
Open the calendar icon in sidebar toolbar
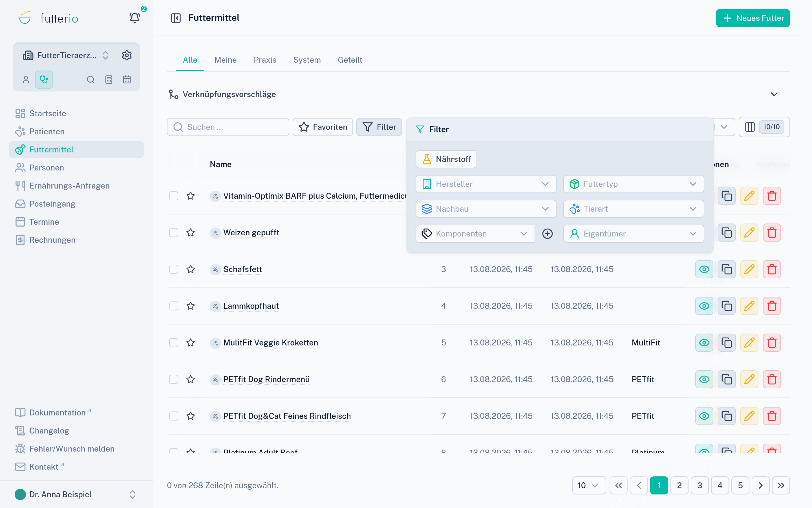pos(127,80)
